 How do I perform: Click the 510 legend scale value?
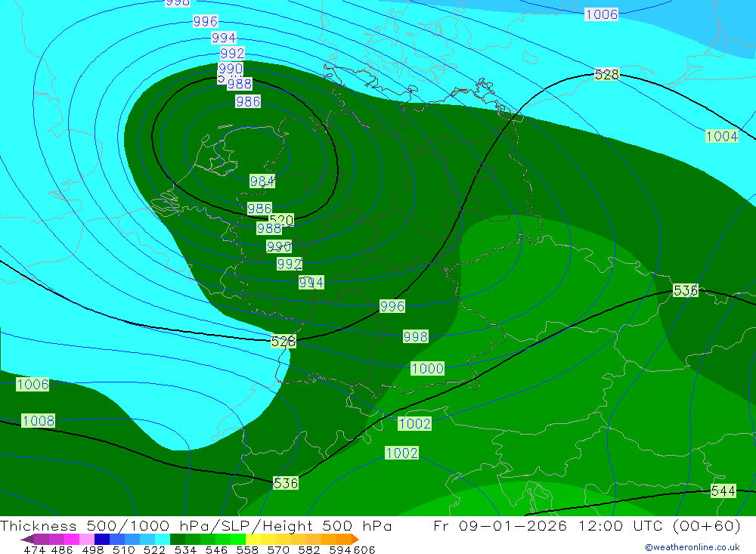pos(123,549)
